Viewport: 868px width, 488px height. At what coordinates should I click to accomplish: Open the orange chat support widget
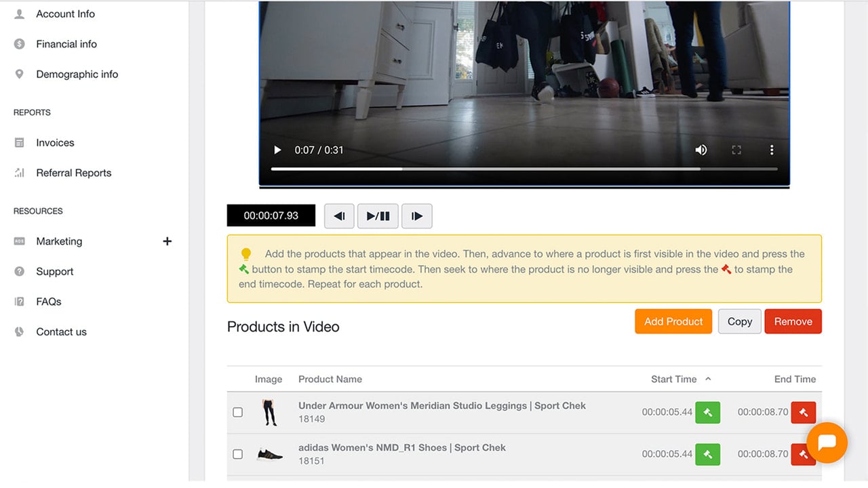point(827,443)
